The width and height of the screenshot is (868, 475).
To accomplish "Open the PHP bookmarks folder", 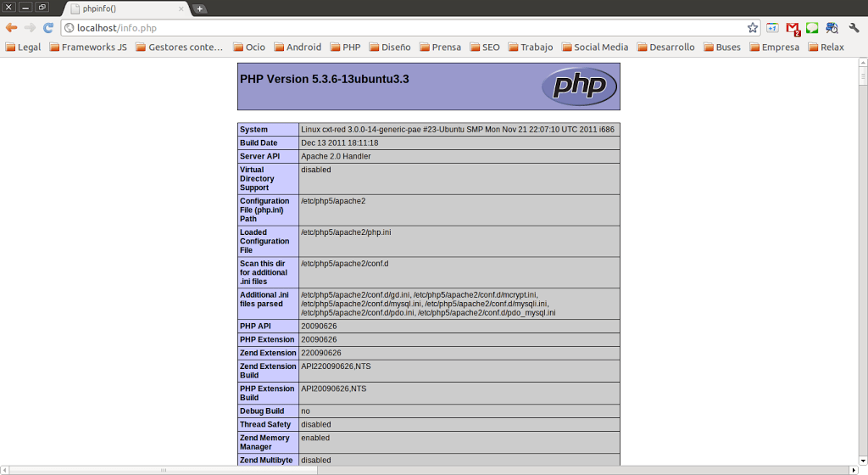I will pyautogui.click(x=346, y=47).
